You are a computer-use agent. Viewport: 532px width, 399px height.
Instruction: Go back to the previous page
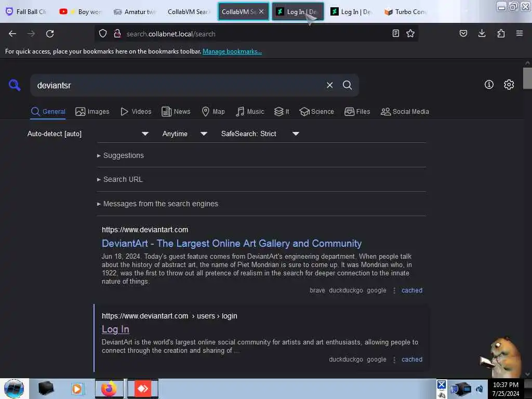[12, 34]
